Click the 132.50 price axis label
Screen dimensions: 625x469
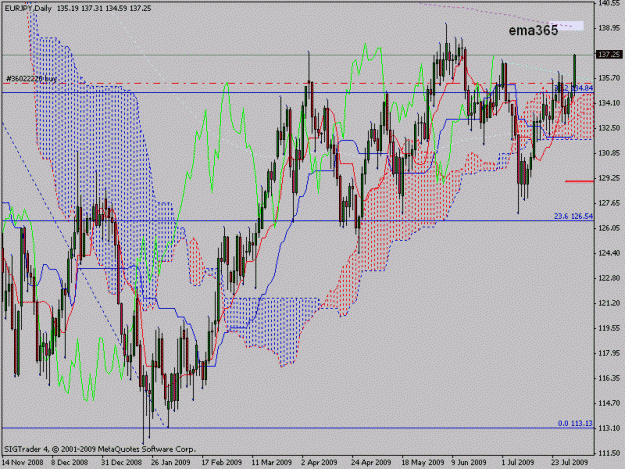(609, 128)
